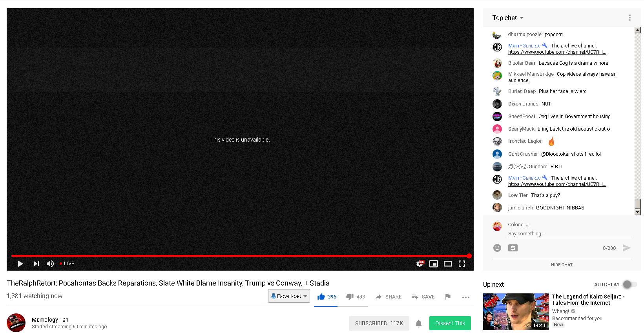Click ガンダムGundam's chat avatar

pos(497,167)
